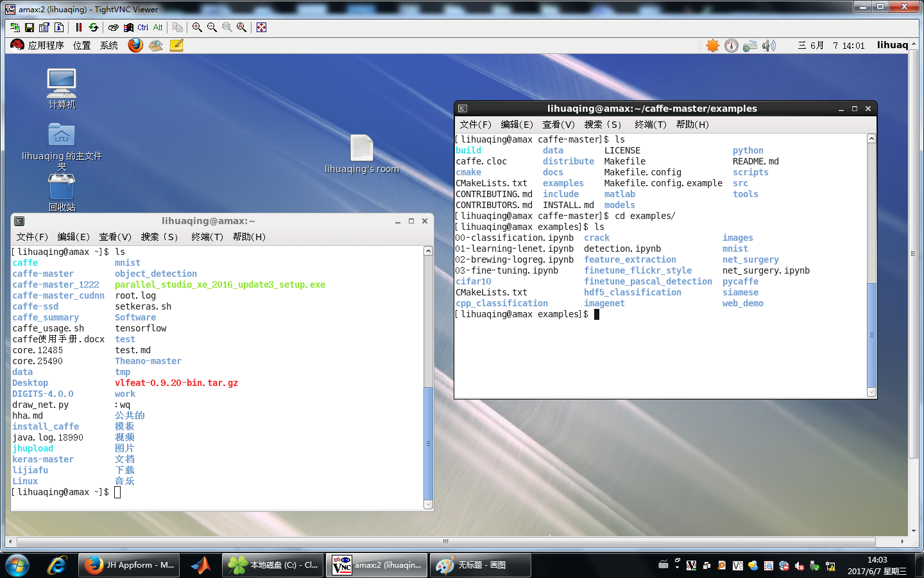
Task: Open 搜索(S) menu in caffe-master/examples terminal
Action: [x=603, y=125]
